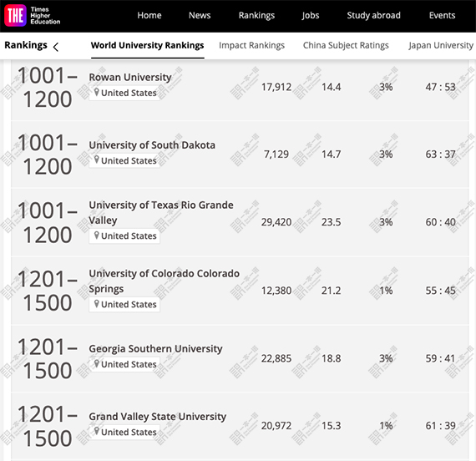Image resolution: width=476 pixels, height=461 pixels.
Task: Click location pin under Georgia Southern University
Action: pos(97,363)
